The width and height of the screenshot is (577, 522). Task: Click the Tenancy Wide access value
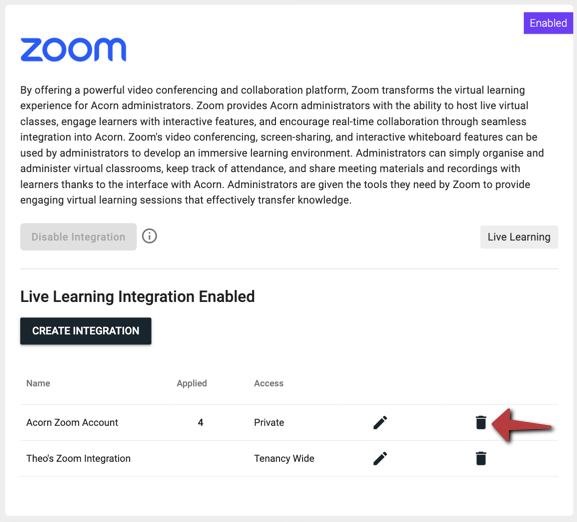(284, 458)
